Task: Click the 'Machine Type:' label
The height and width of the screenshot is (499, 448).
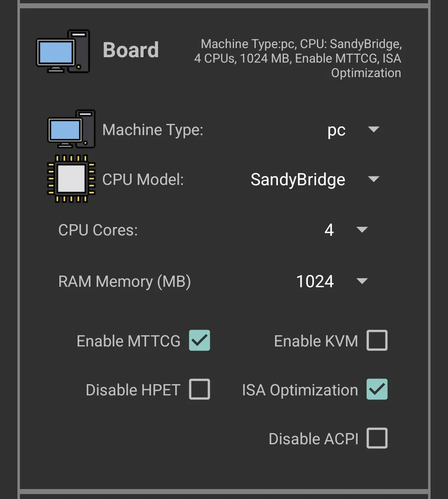Action: (153, 130)
